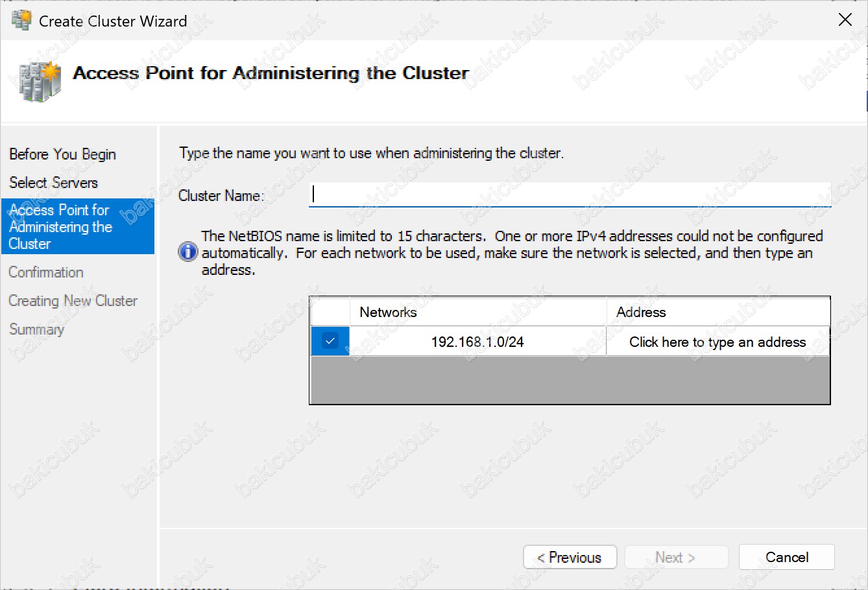This screenshot has width=868, height=590.
Task: Click the Networks column header
Action: (477, 312)
